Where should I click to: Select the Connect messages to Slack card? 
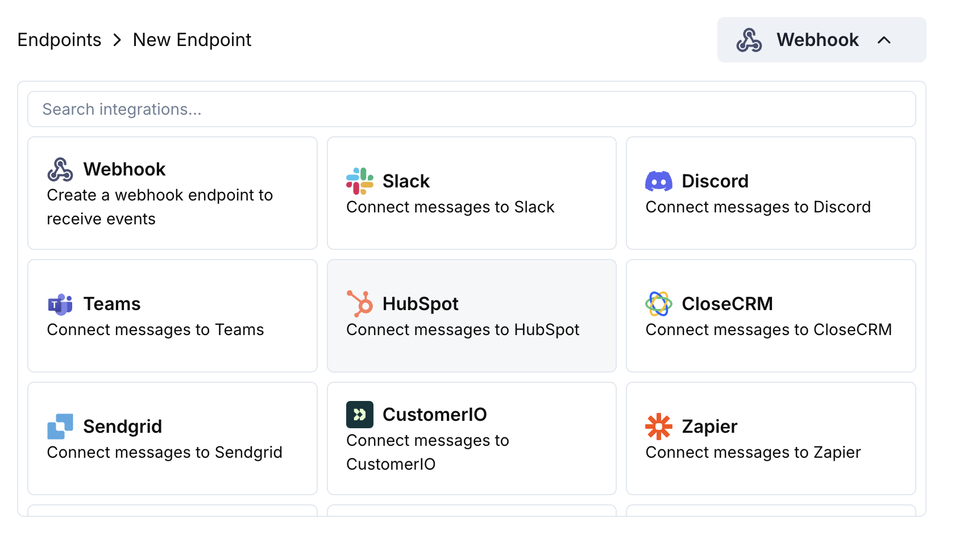(x=472, y=193)
